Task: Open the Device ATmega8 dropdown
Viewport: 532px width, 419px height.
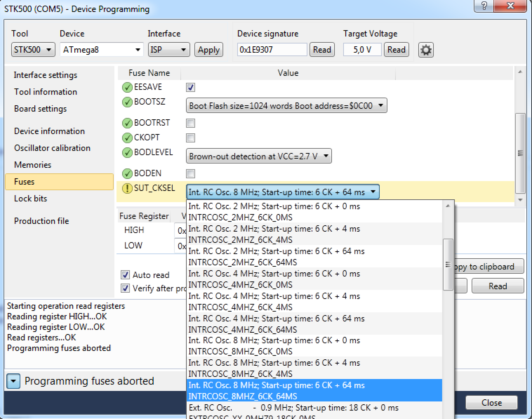Action: pyautogui.click(x=101, y=50)
